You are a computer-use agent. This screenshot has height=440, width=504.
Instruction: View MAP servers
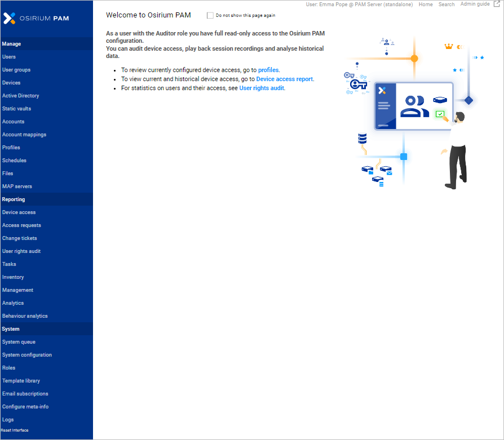click(x=17, y=186)
